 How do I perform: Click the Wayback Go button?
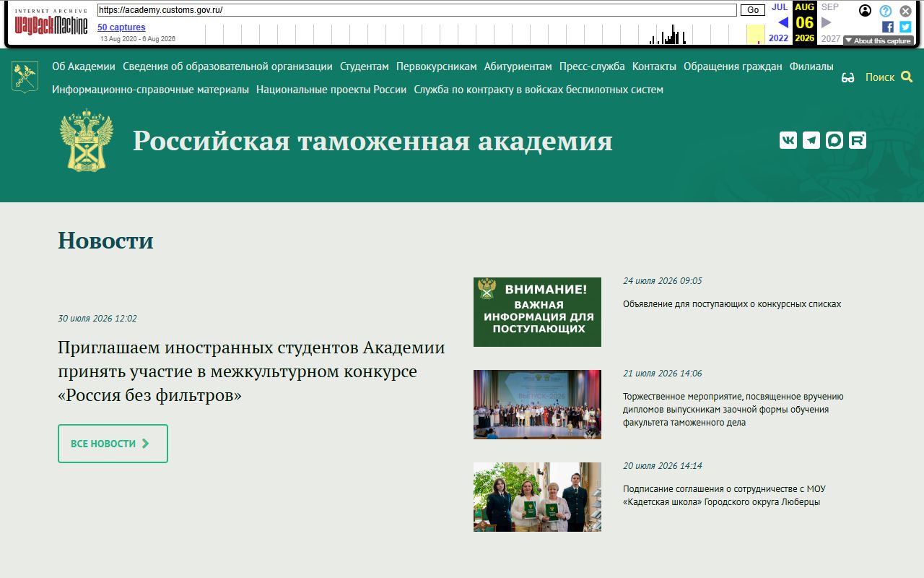click(753, 10)
